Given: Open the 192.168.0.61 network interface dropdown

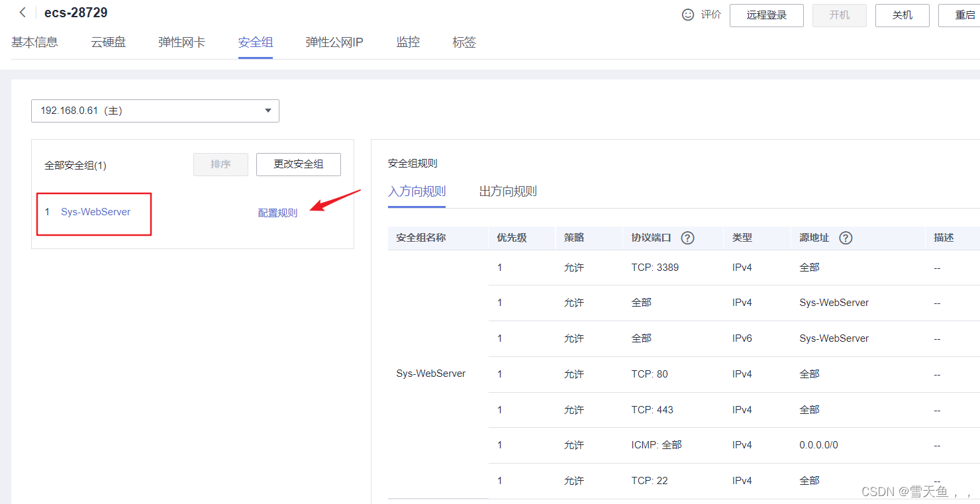Looking at the screenshot, I should (x=155, y=111).
